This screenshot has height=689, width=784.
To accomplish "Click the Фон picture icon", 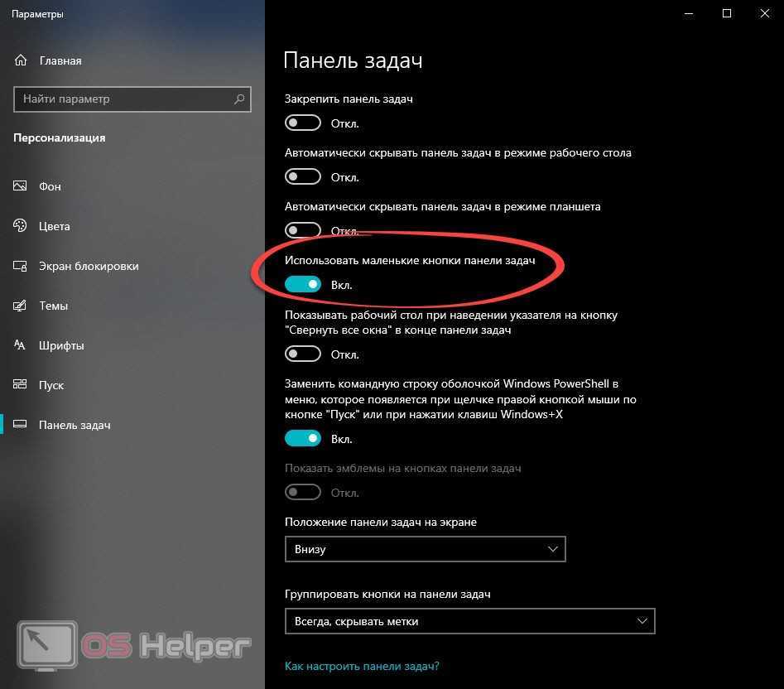I will pos(20,186).
